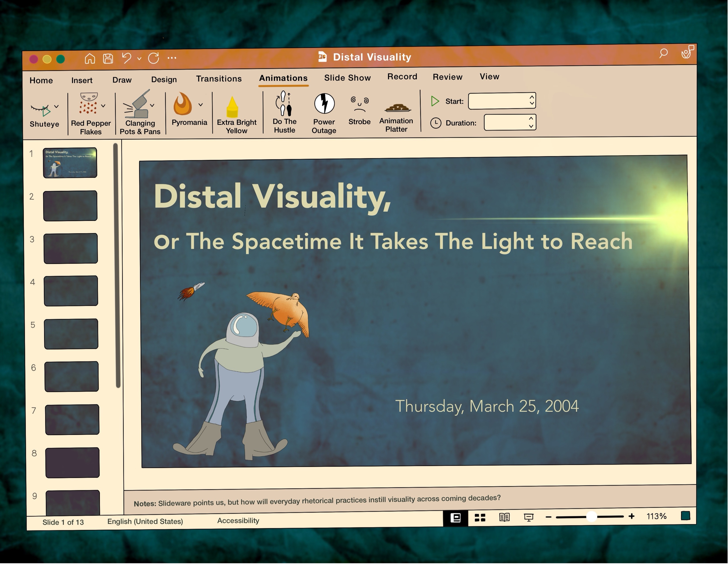Undo the last action
The height and width of the screenshot is (565, 728).
(127, 58)
